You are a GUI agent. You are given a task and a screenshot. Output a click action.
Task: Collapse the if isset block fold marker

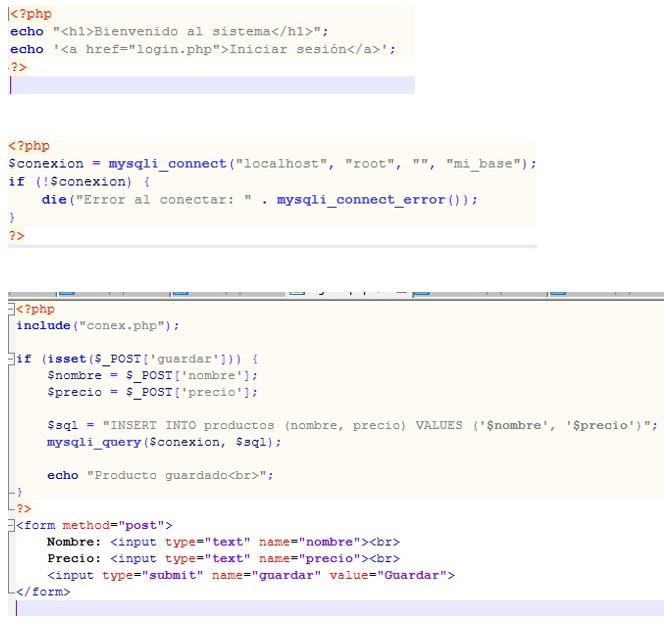(x=10, y=359)
